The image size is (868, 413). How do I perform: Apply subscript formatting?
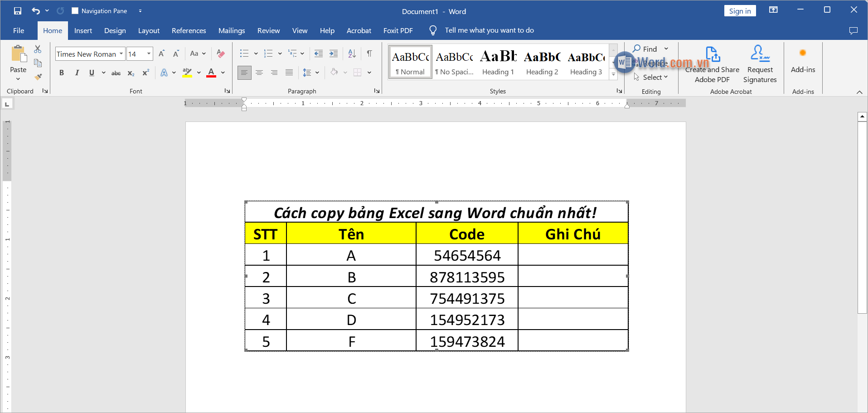pyautogui.click(x=131, y=73)
